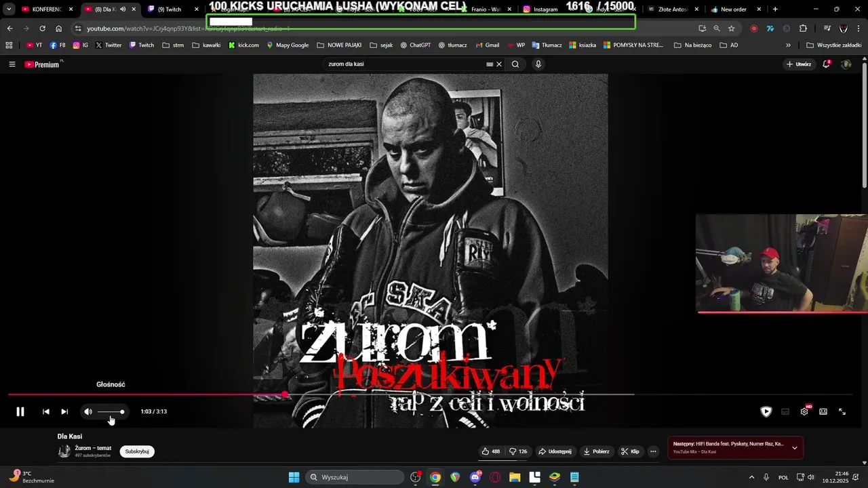Open tab search dropdown arrow
868x488 pixels.
point(8,9)
